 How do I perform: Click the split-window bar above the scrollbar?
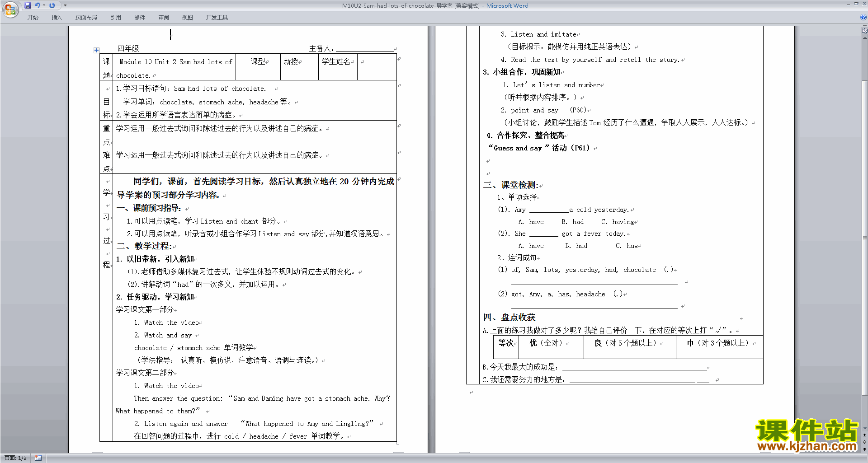864,26
